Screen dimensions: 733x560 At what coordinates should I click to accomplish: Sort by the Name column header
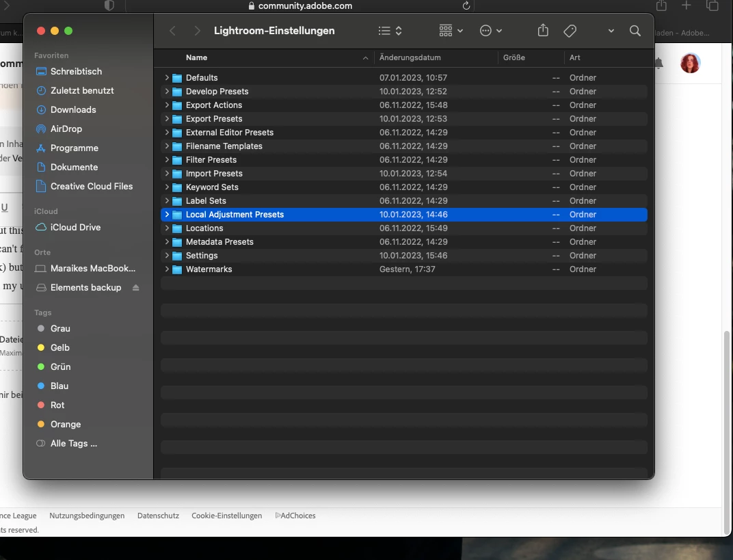(196, 57)
